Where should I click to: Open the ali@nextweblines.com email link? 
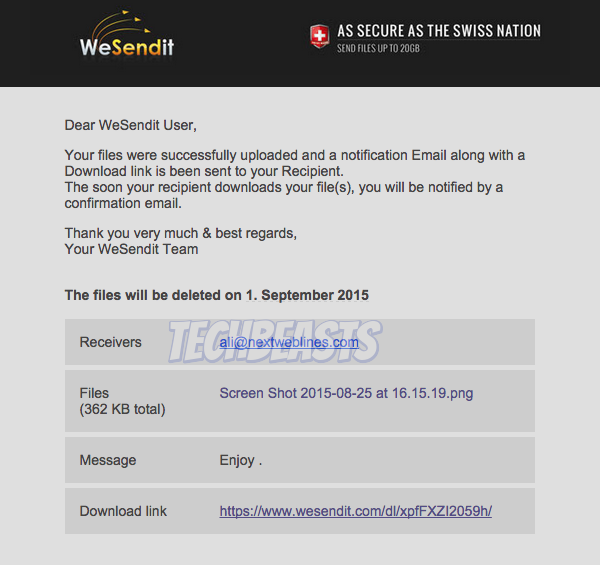(289, 342)
